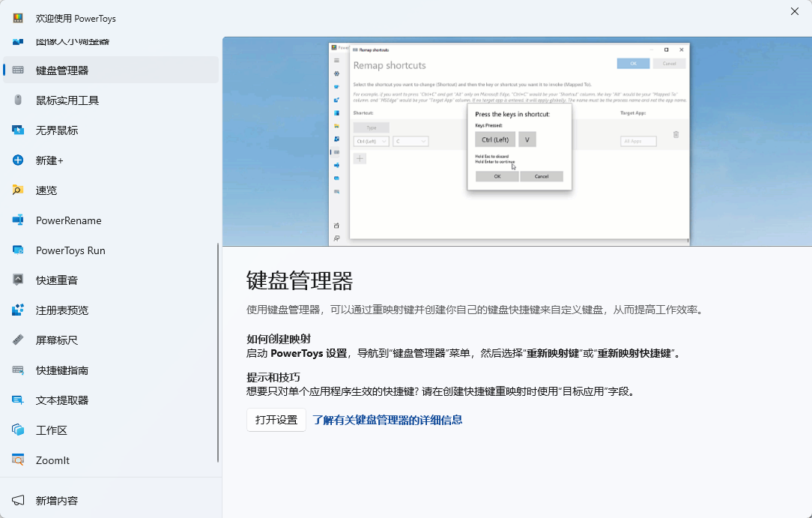
Task: Click the 快速重音 icon
Action: coord(18,280)
